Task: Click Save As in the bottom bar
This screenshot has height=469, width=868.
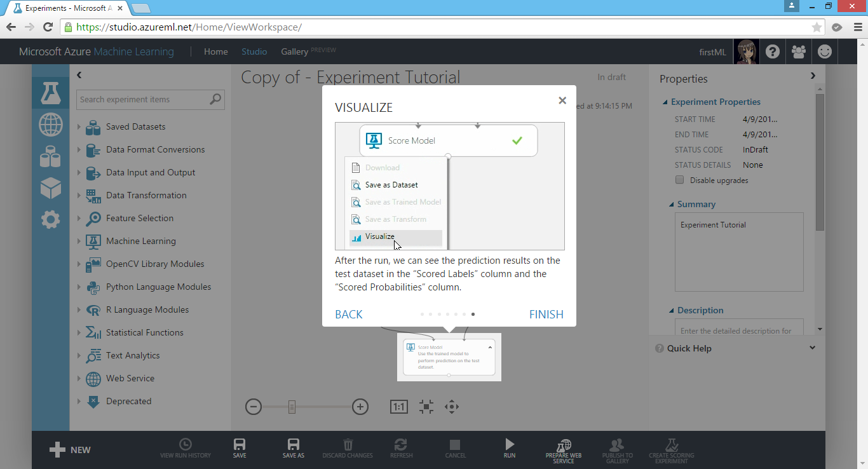Action: tap(294, 448)
